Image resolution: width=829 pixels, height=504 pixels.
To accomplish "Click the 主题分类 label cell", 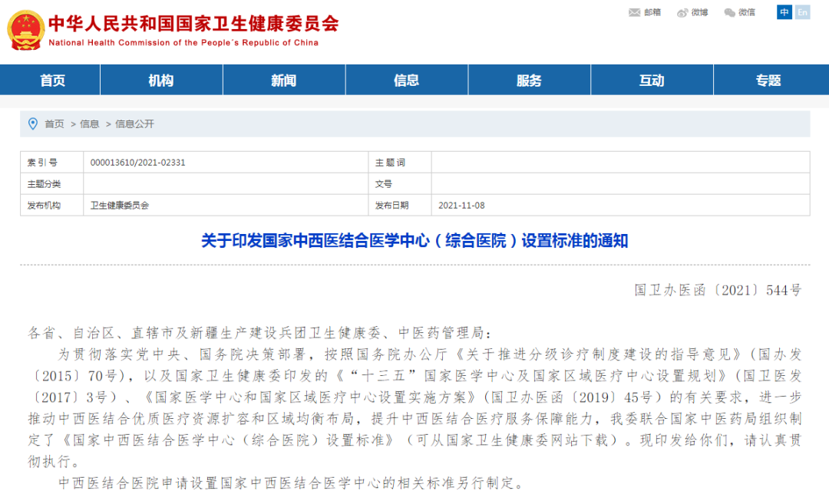I will pyautogui.click(x=52, y=184).
